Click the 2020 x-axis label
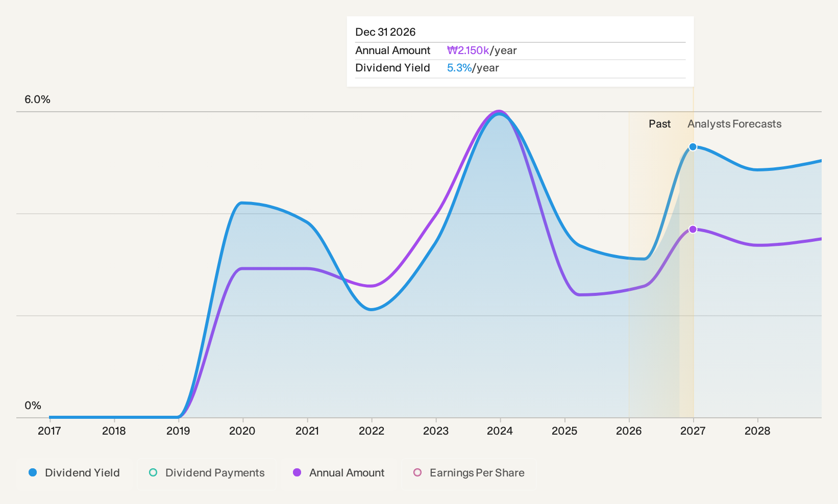The height and width of the screenshot is (504, 838). 242,431
